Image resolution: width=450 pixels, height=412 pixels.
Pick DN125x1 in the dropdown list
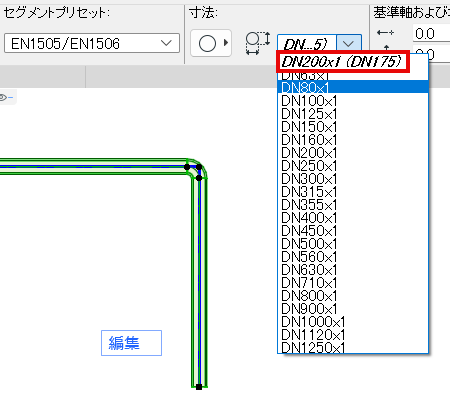pos(353,113)
